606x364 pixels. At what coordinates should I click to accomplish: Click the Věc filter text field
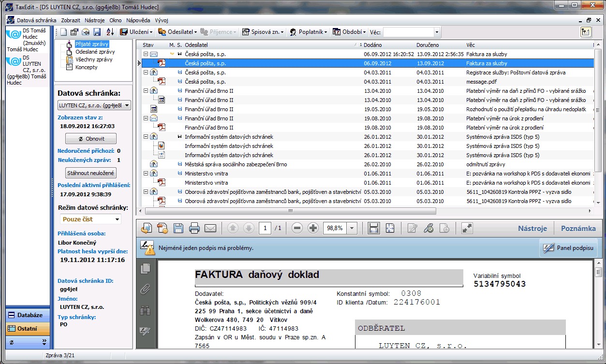point(408,32)
